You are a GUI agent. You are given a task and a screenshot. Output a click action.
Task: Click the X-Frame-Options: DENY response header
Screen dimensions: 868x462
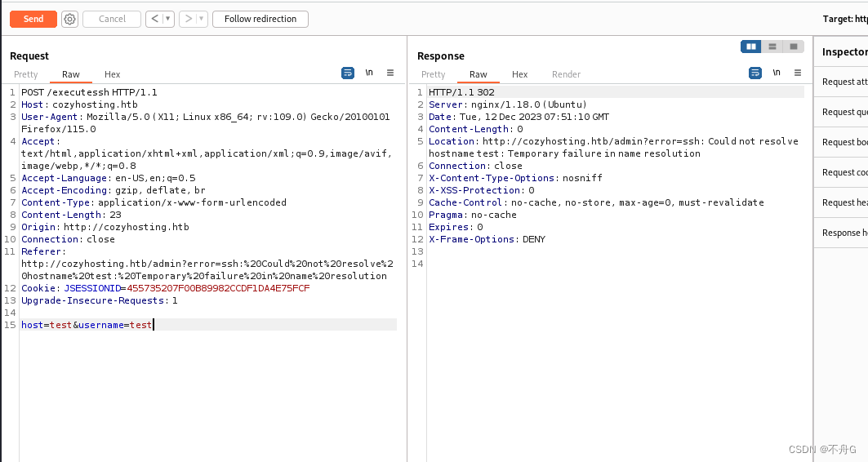point(487,239)
